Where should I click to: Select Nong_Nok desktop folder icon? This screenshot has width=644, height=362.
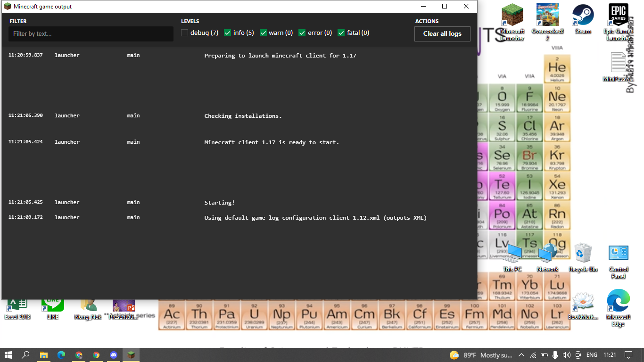tap(88, 309)
